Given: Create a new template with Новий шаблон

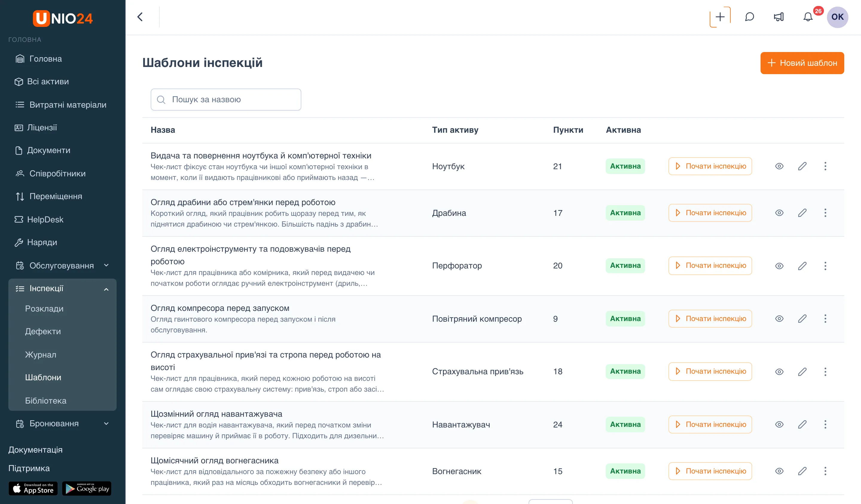Looking at the screenshot, I should point(802,63).
